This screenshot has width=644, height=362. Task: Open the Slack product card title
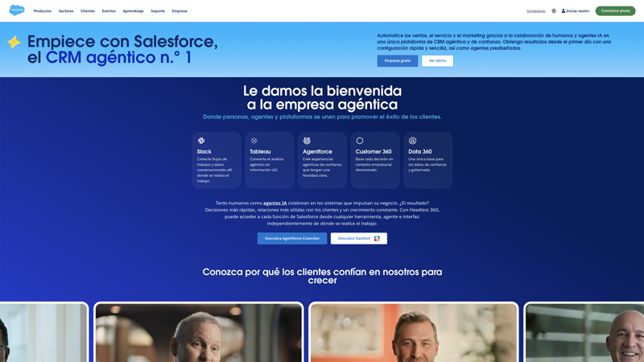point(204,151)
